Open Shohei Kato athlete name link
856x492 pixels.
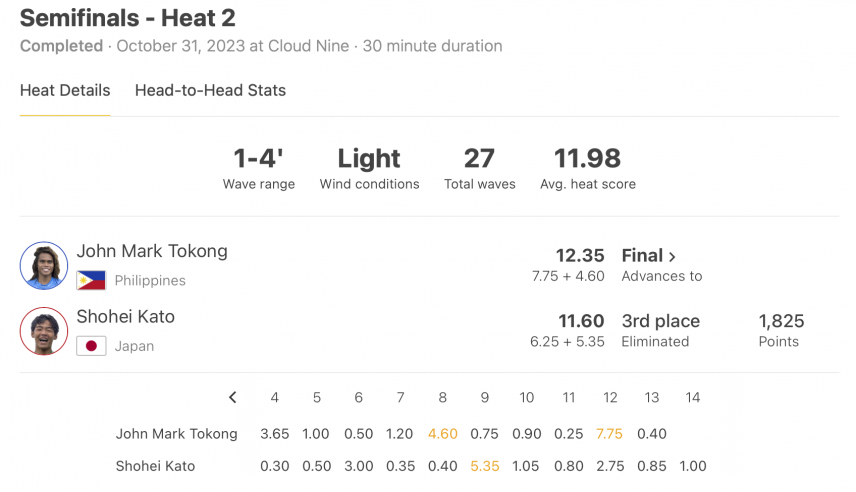[x=126, y=316]
